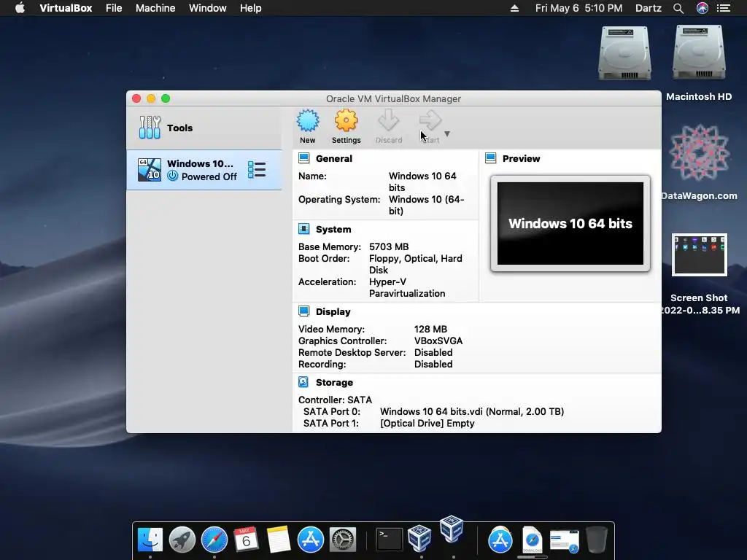Open the Window menu
747x560 pixels.
pyautogui.click(x=208, y=8)
